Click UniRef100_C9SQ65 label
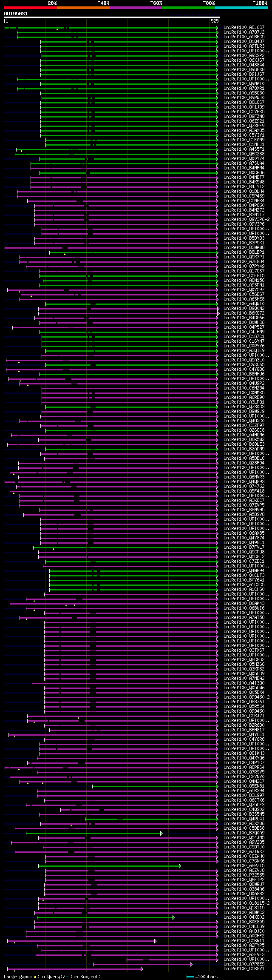The height and width of the screenshot is (980, 272). coord(244,365)
